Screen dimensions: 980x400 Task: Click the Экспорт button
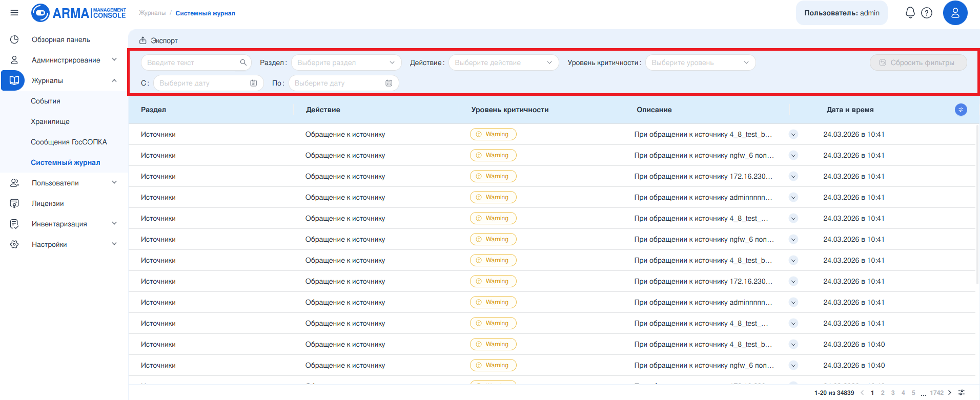[x=158, y=40]
